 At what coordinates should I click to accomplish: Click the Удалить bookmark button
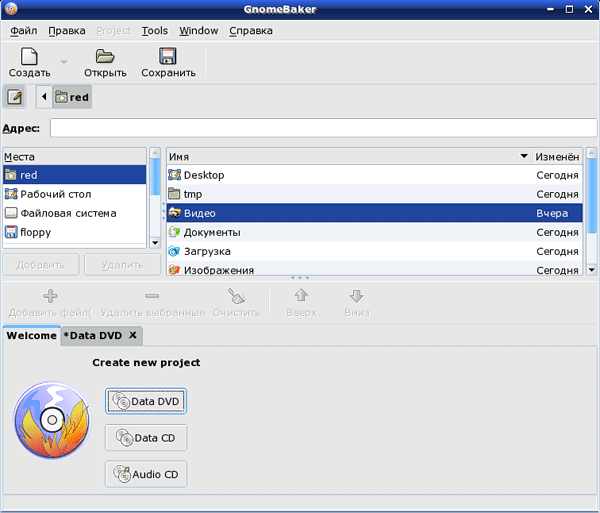pos(122,265)
